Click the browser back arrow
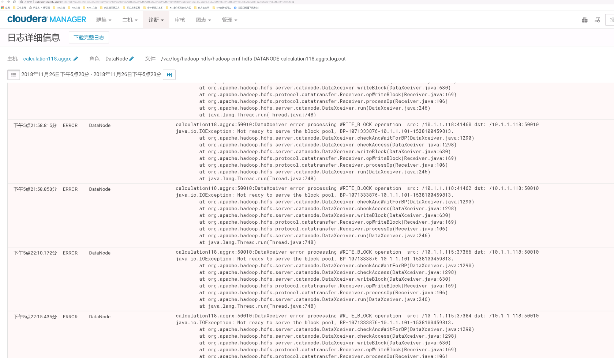The height and width of the screenshot is (364, 614). [3, 2]
